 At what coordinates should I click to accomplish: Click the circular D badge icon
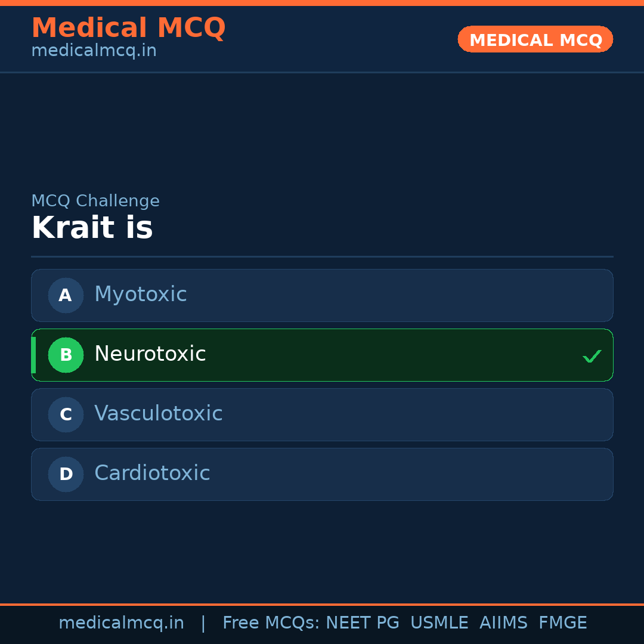tap(66, 474)
